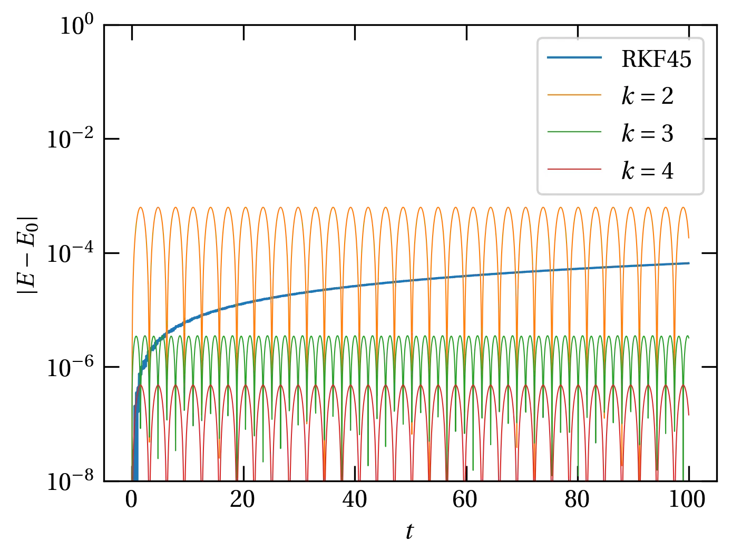Click the x-axis tick label 60
The image size is (732, 560).
tap(465, 500)
